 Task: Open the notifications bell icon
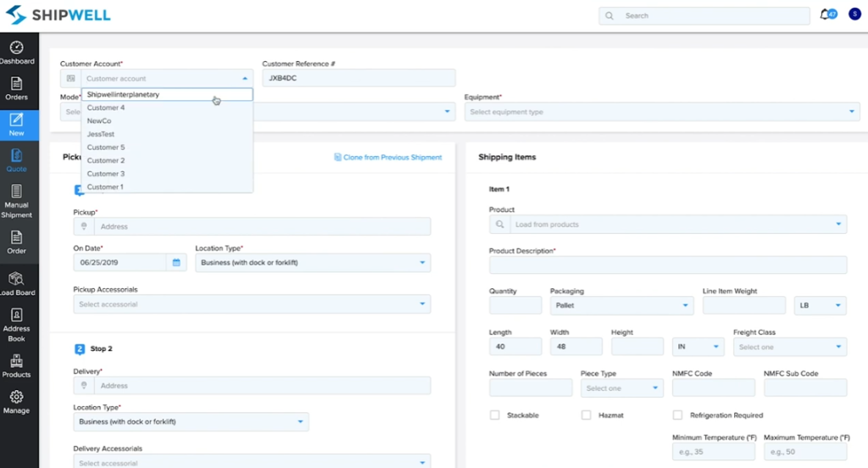click(x=825, y=15)
